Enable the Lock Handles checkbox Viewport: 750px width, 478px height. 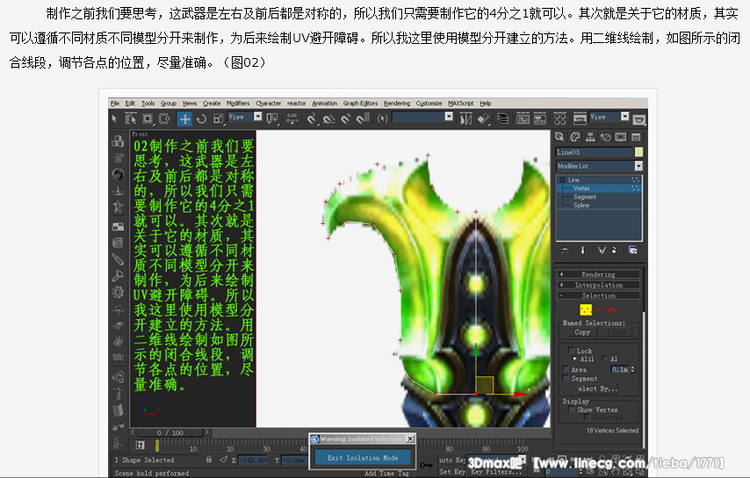pyautogui.click(x=571, y=351)
